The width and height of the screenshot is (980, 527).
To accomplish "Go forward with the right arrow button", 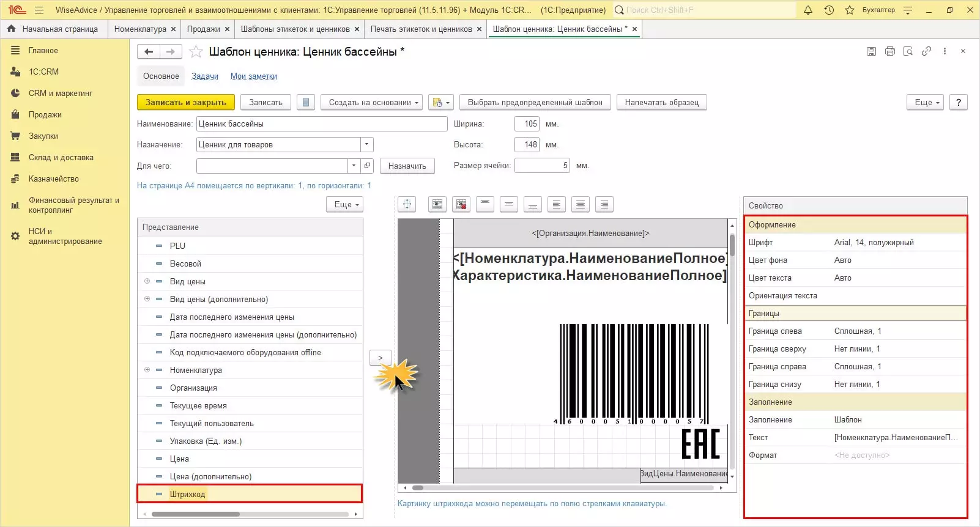I will [x=171, y=52].
